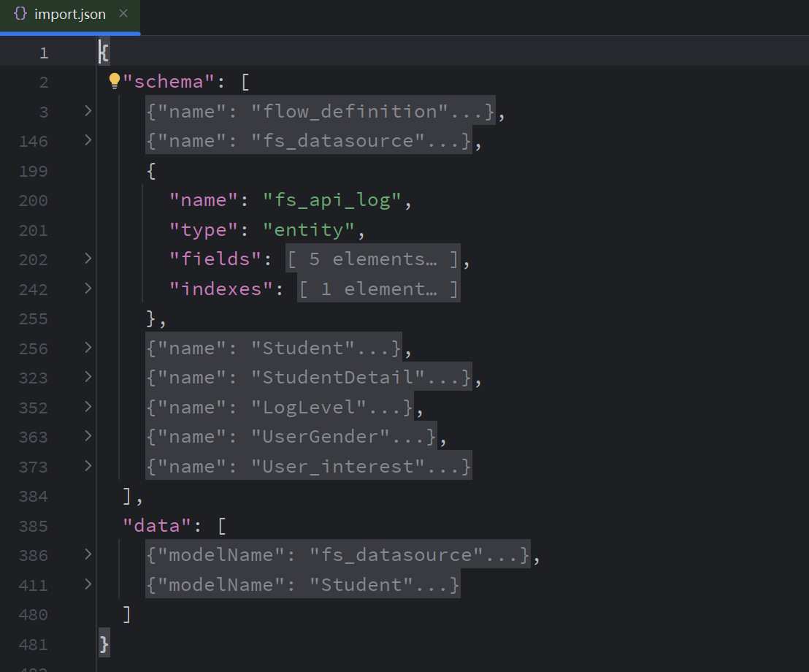Expand the Student schema fold arrow
This screenshot has width=809, height=672.
coord(88,348)
